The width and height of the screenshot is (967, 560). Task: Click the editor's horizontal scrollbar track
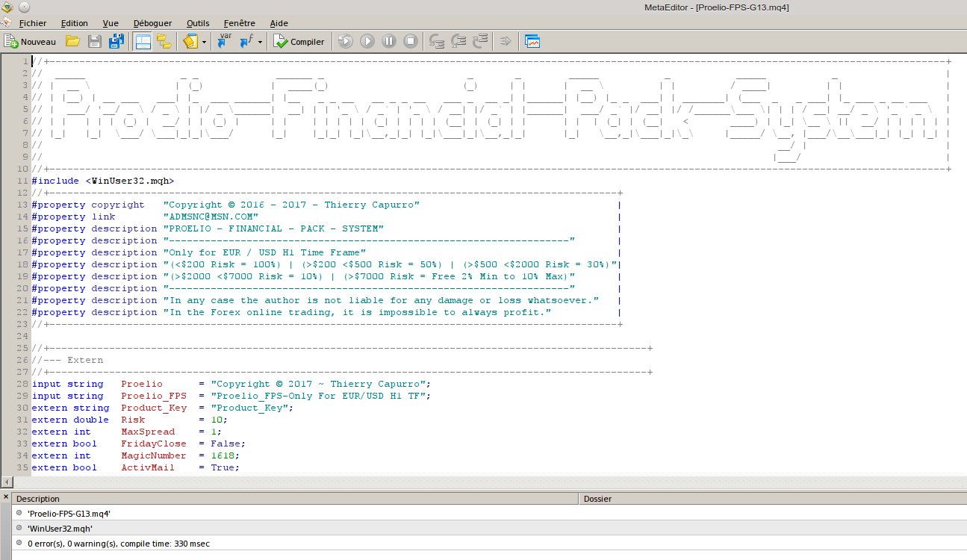pos(489,482)
